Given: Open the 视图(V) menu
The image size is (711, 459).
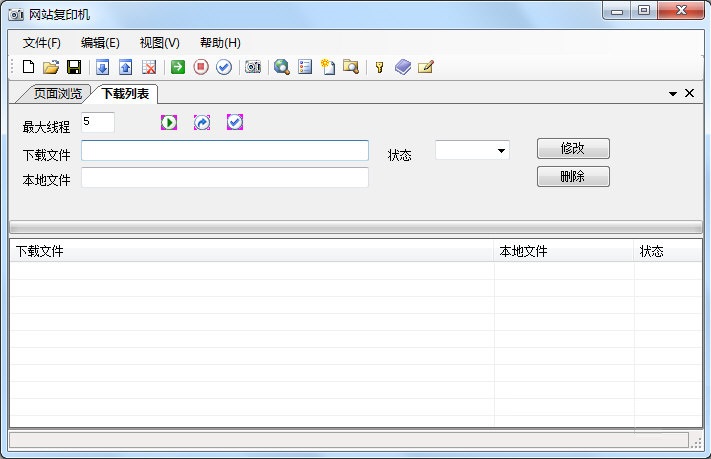Looking at the screenshot, I should click(160, 43).
